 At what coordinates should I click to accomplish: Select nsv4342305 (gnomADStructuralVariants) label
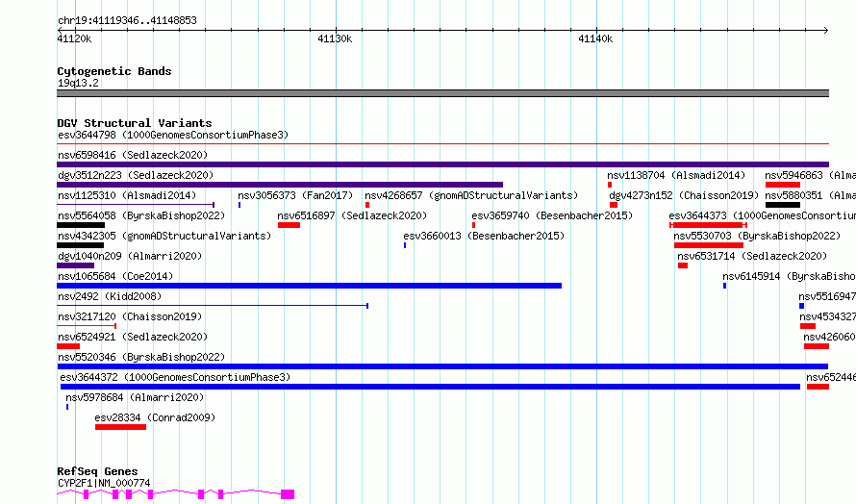coord(164,236)
